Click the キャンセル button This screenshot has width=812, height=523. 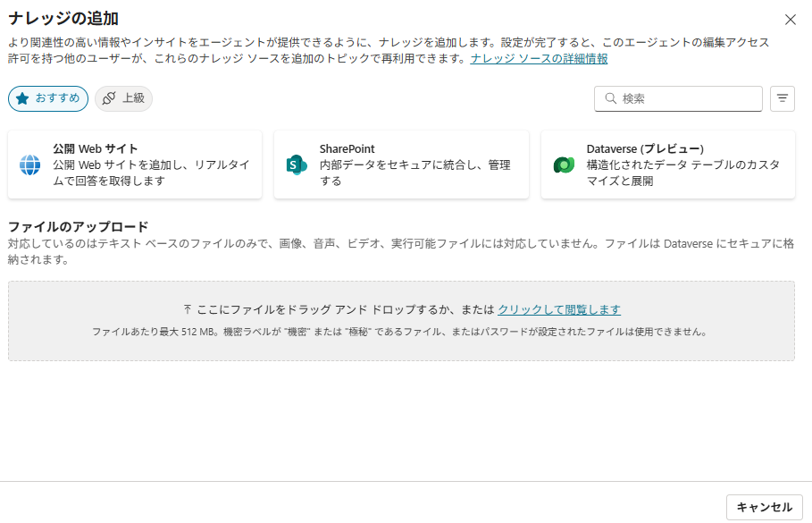(x=765, y=507)
